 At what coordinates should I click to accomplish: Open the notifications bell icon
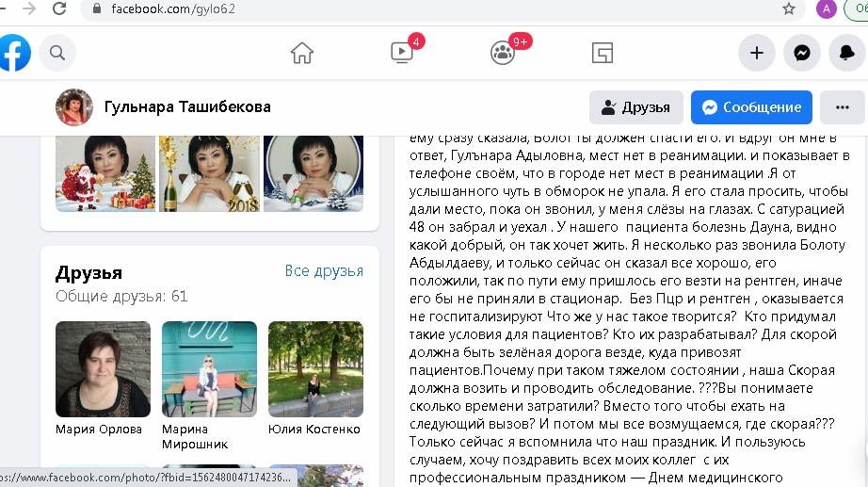click(x=846, y=53)
